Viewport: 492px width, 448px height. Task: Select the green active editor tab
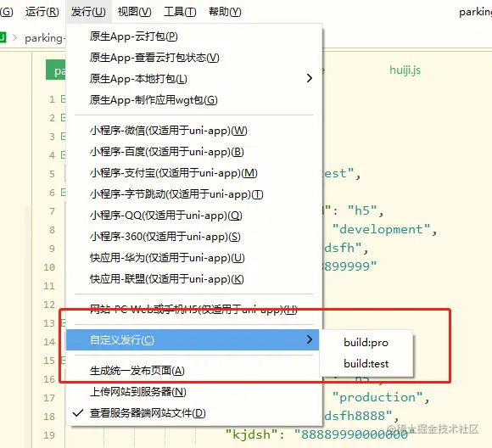click(56, 70)
